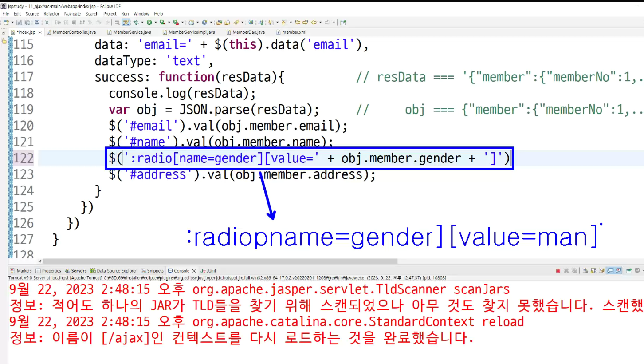Screen dimensions: 644x364
Task: Toggle Show Console on Standard Error
Action: coord(618,271)
